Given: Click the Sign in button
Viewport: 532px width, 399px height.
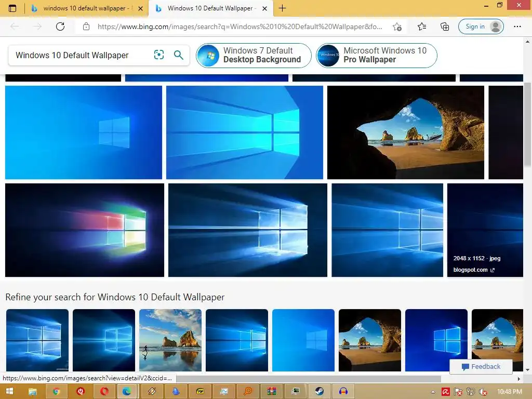Looking at the screenshot, I should point(481,26).
